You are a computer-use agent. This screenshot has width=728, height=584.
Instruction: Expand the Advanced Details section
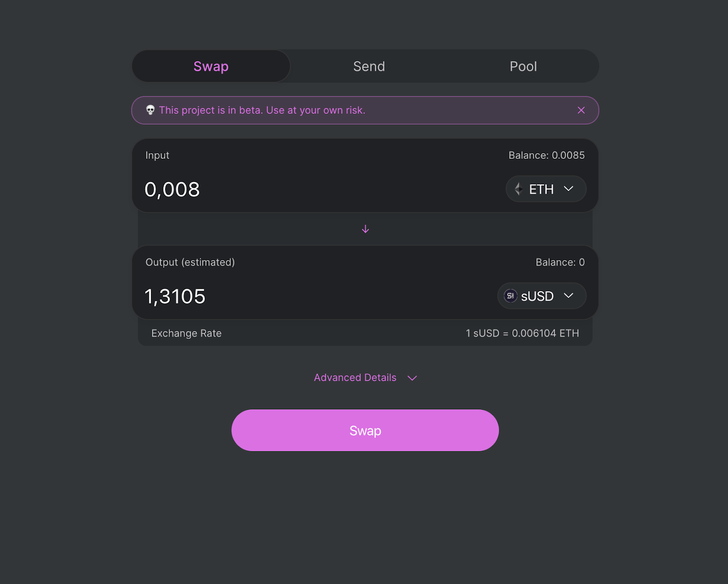(355, 378)
